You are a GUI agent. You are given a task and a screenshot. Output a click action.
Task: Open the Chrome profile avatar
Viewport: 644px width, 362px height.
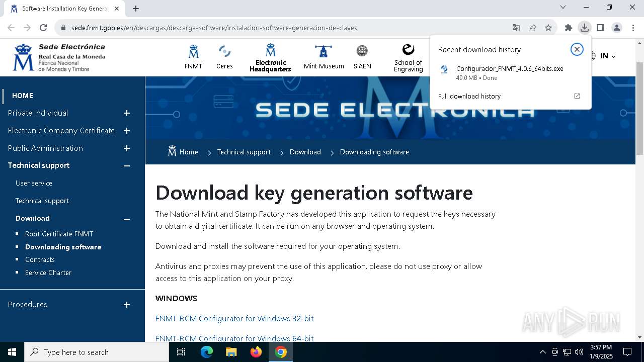click(x=617, y=28)
